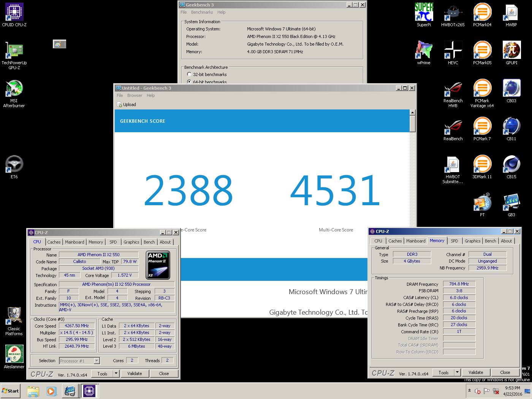This screenshot has width=532, height=399.
Task: Launch the CB03 Cinebench shortcut
Action: 511,91
